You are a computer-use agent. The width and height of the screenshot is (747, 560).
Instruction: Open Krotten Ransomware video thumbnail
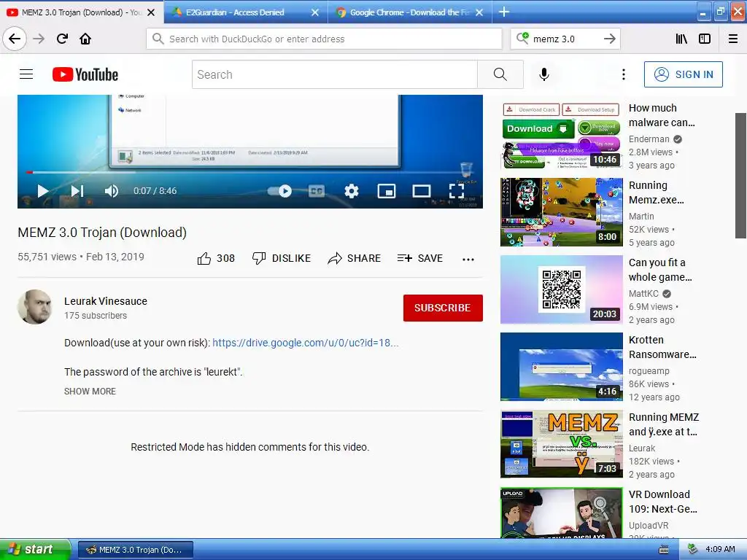pyautogui.click(x=561, y=367)
